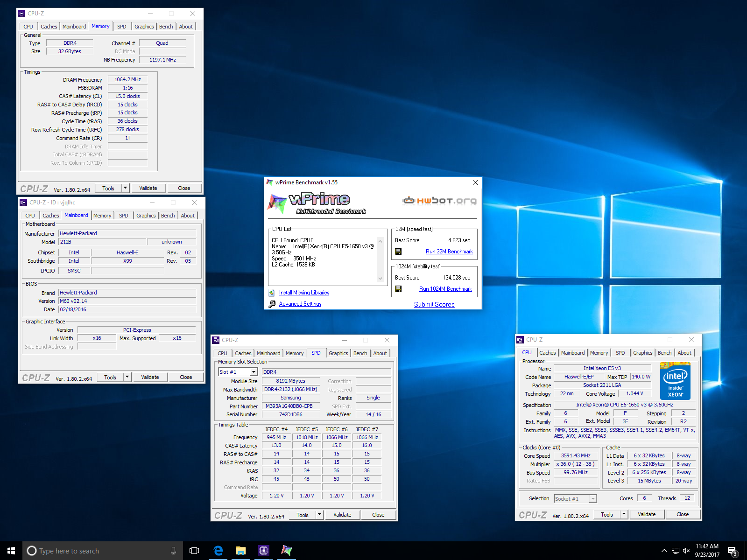This screenshot has height=560, width=747.
Task: Switch to wPrime via taskbar icon
Action: [286, 551]
